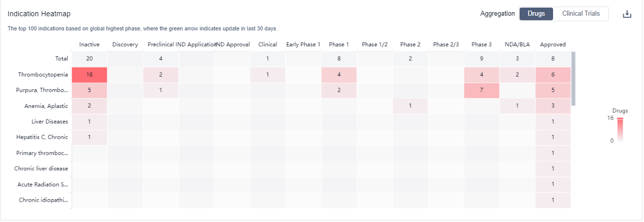The height and width of the screenshot is (222, 644).
Task: Click the NDA/BLA column header
Action: [517, 45]
